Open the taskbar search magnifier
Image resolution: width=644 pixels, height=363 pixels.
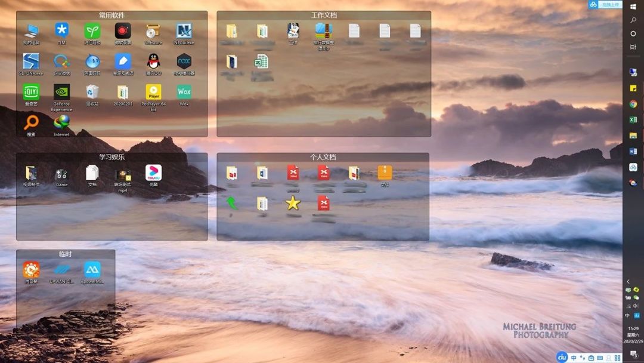coord(633,20)
